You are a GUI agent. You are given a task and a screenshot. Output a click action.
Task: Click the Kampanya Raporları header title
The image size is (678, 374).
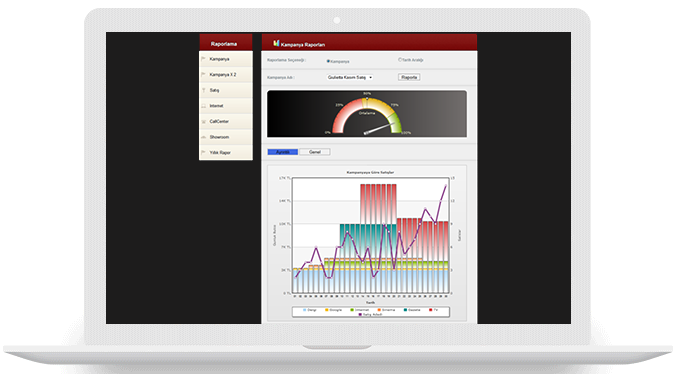303,45
